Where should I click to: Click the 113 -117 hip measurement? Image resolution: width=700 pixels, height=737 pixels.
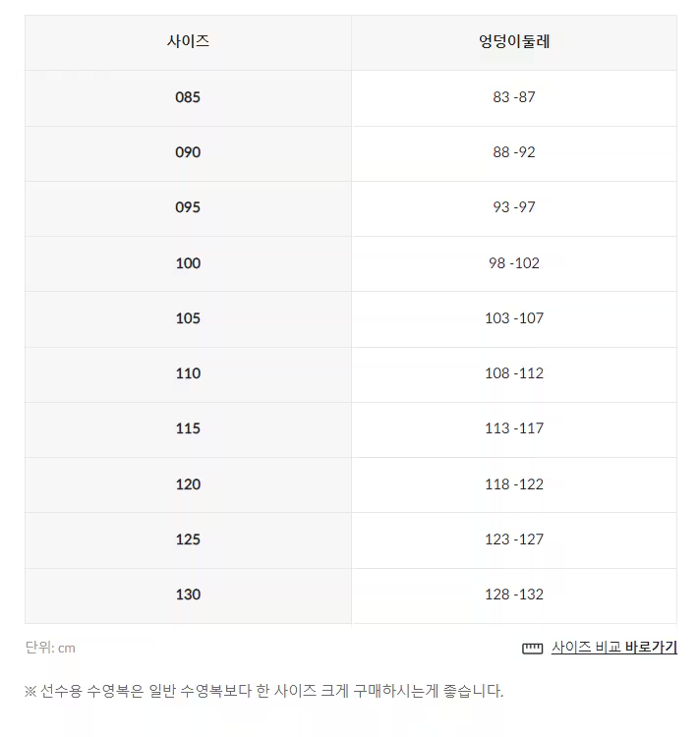(x=514, y=428)
